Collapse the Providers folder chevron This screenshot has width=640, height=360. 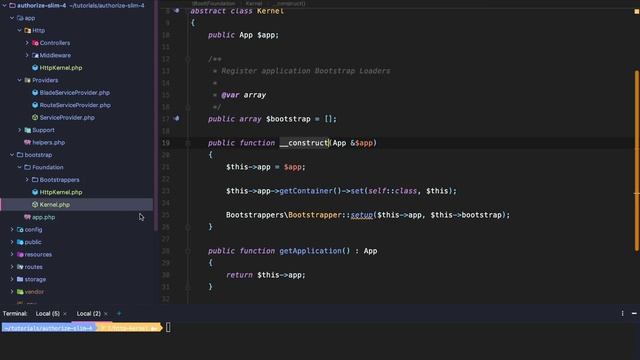pos(19,80)
